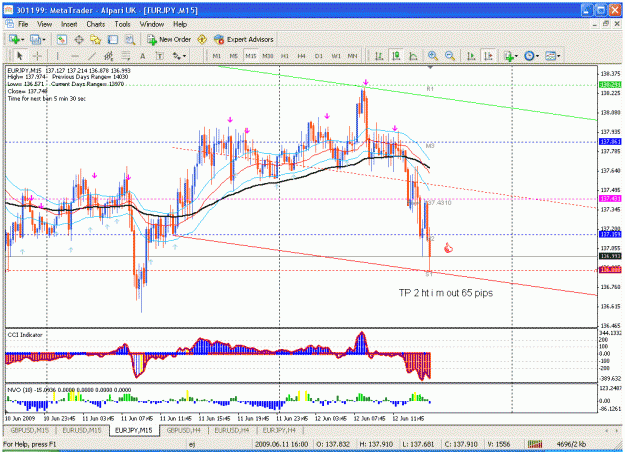Open the File menu
Image resolution: width=625 pixels, height=452 pixels.
pyautogui.click(x=23, y=24)
